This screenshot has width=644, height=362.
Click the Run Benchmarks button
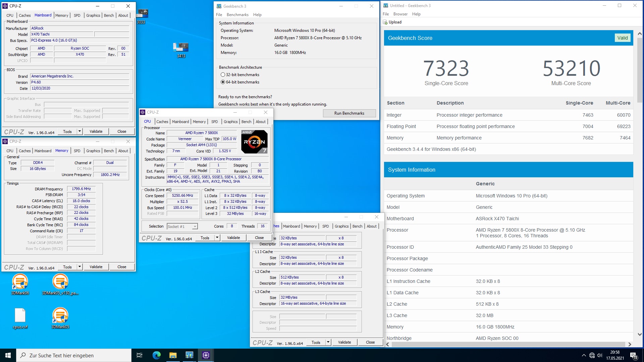(349, 113)
